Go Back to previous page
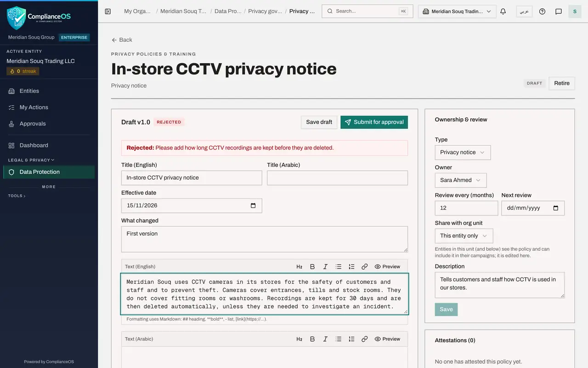The image size is (588, 368). (x=122, y=40)
